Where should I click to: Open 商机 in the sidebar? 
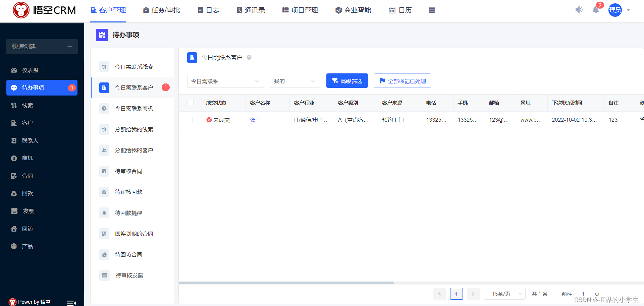(x=42, y=158)
